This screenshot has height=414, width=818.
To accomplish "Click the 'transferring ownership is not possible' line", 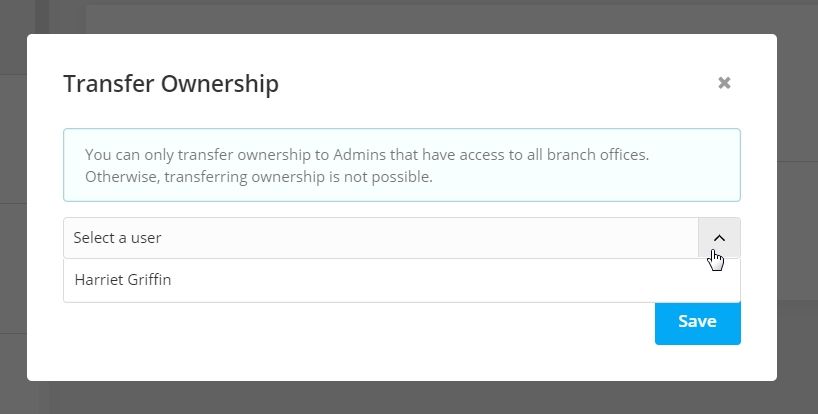I will click(x=259, y=177).
